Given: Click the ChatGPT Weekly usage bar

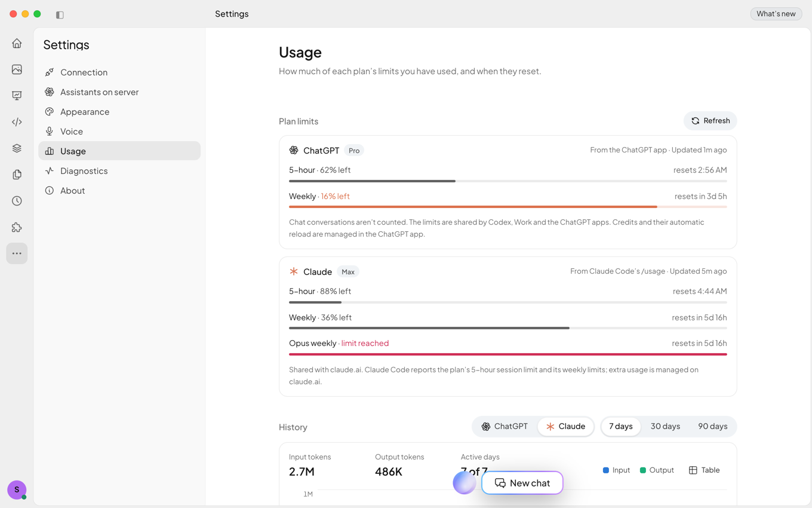Looking at the screenshot, I should click(x=508, y=207).
